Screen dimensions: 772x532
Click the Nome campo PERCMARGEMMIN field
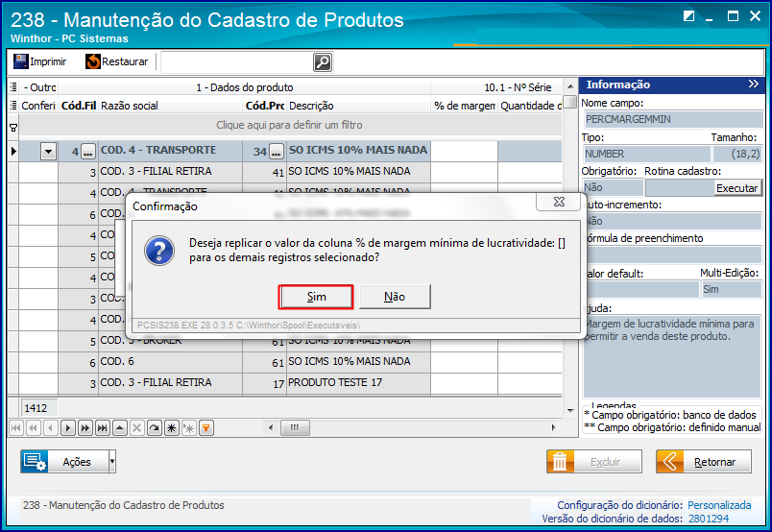point(673,119)
